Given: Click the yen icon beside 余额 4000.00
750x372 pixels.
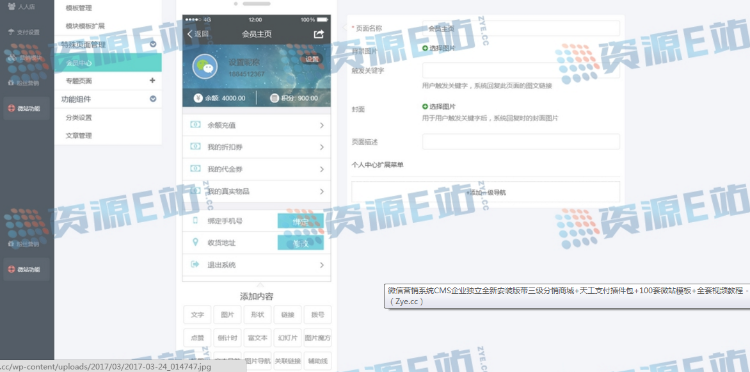Looking at the screenshot, I should pos(198,98).
